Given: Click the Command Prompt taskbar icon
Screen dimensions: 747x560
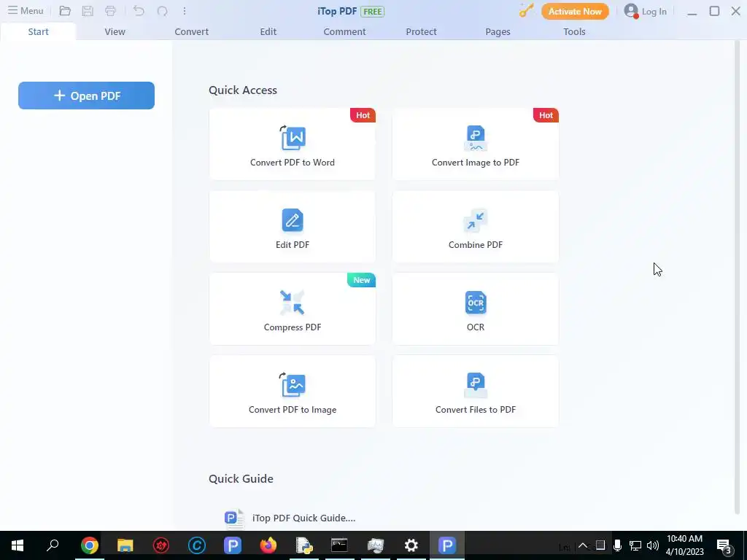Looking at the screenshot, I should [x=339, y=545].
